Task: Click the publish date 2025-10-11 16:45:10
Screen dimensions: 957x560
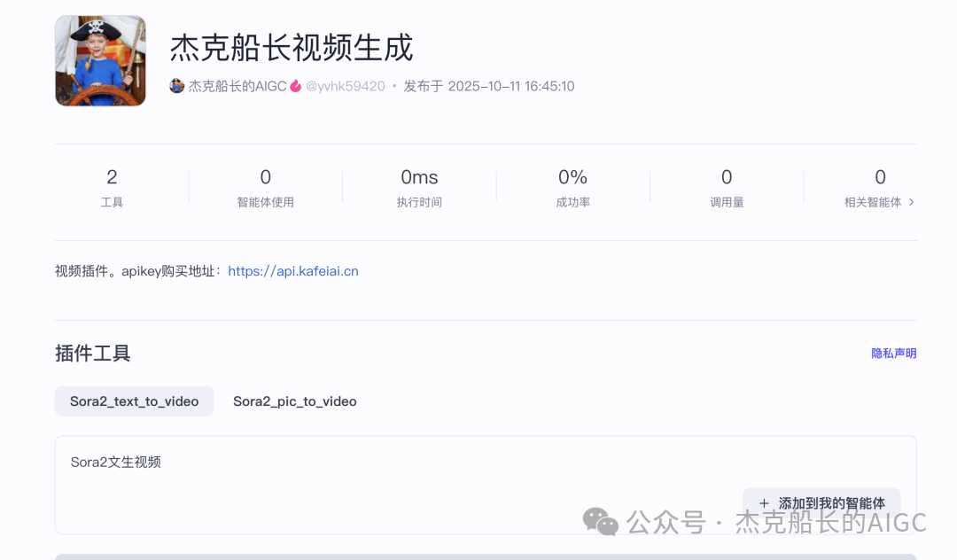Action: point(511,86)
